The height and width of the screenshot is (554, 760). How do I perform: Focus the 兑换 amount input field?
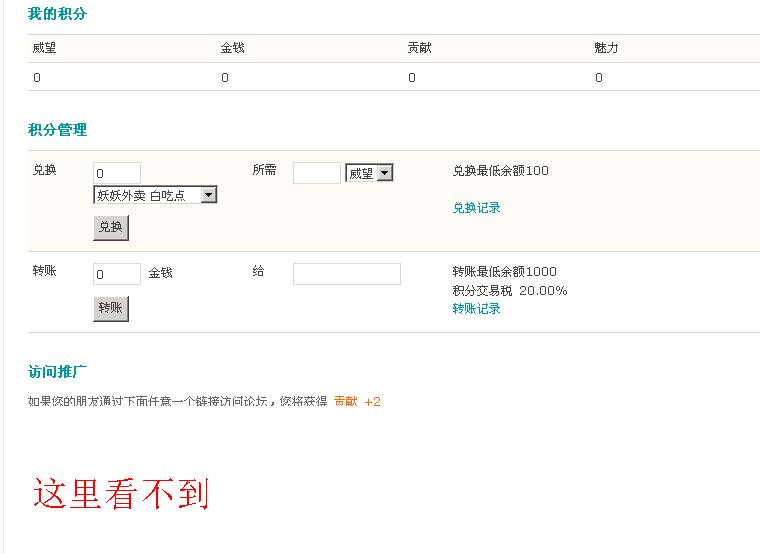tap(117, 173)
